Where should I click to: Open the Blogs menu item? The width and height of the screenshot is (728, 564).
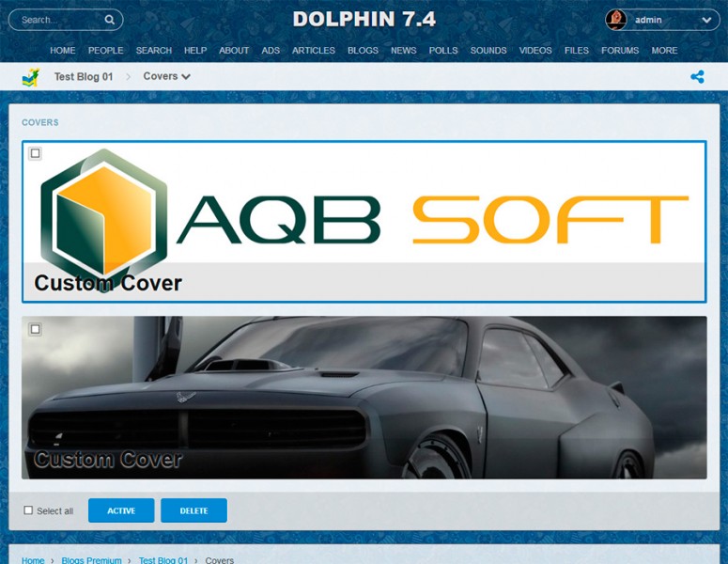click(364, 50)
